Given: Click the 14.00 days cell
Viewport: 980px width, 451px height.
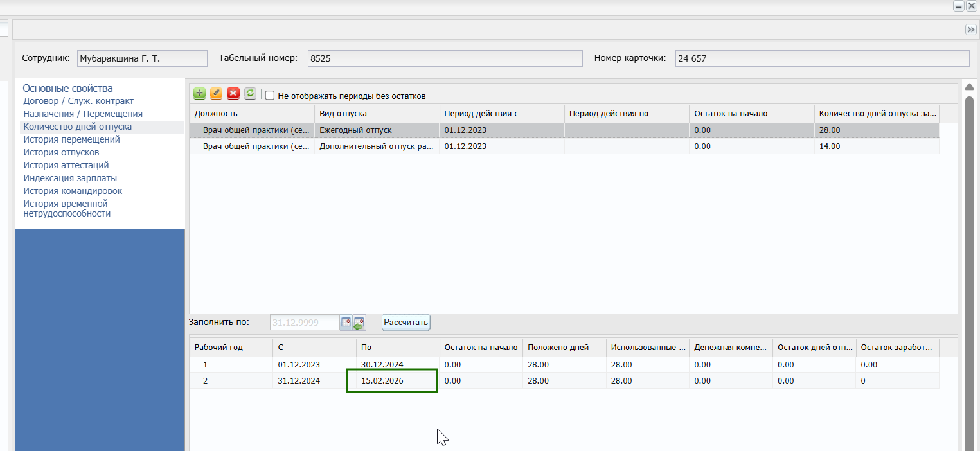Looking at the screenshot, I should (877, 146).
